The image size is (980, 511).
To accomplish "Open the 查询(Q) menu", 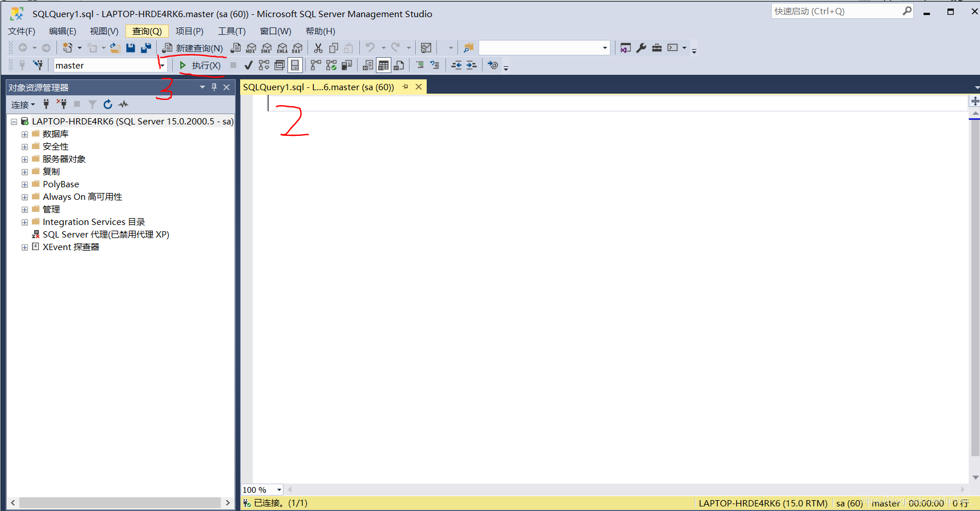I will tap(147, 31).
